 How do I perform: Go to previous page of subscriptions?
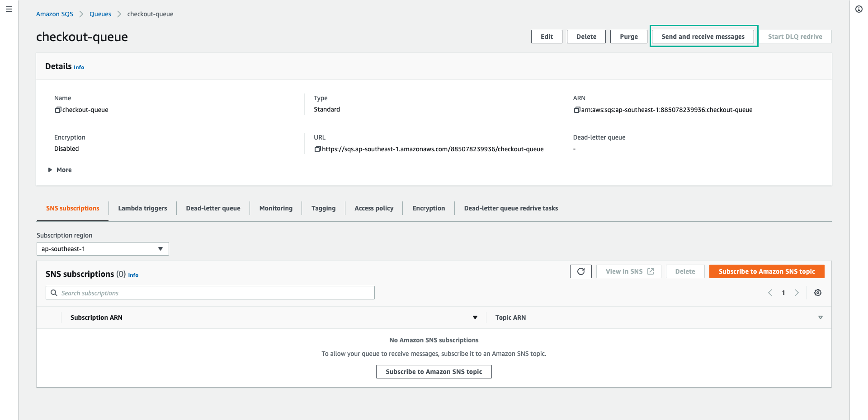(770, 293)
